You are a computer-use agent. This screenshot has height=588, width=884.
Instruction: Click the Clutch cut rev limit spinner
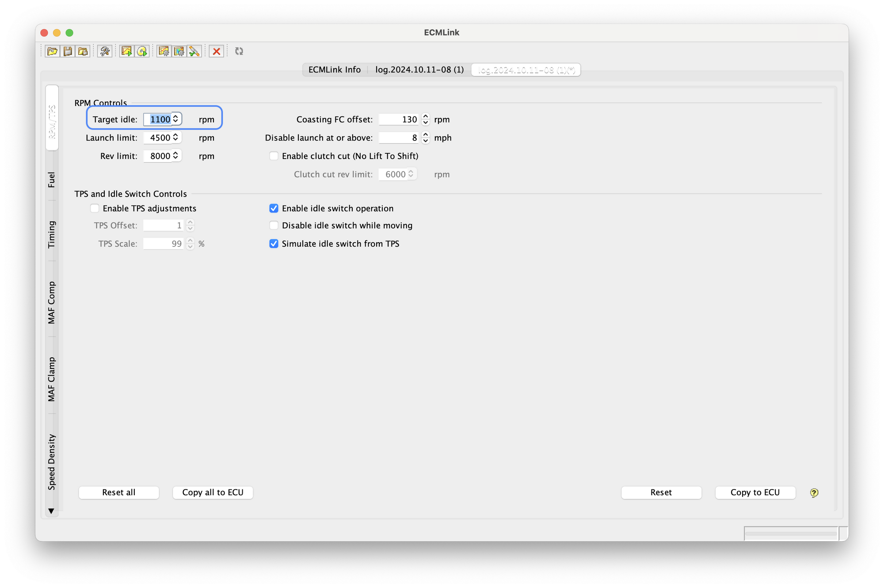click(x=411, y=174)
